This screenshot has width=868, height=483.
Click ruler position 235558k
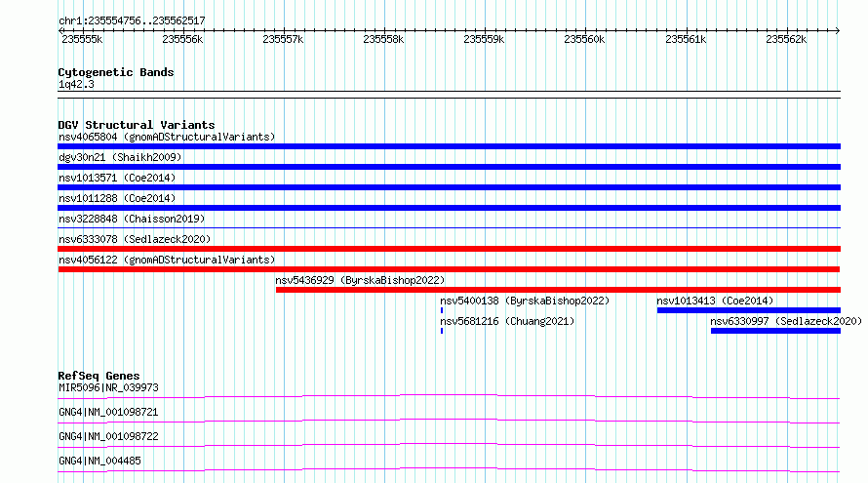tap(383, 39)
